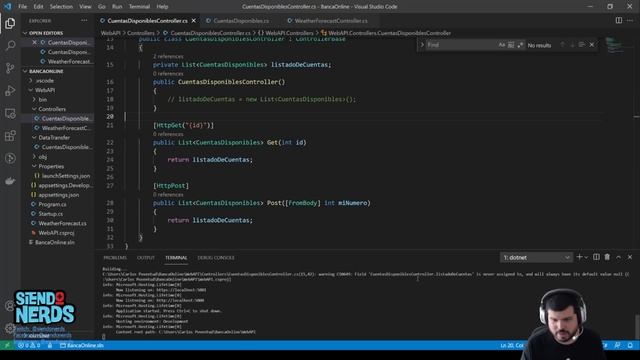Open the Selection menu
The image size is (640, 360).
(x=61, y=7)
